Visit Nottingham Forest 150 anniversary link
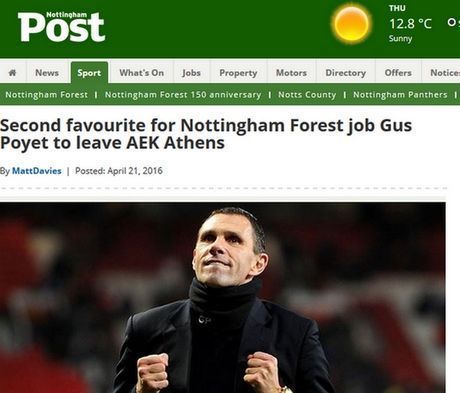Viewport: 460px width, 393px height. point(183,95)
